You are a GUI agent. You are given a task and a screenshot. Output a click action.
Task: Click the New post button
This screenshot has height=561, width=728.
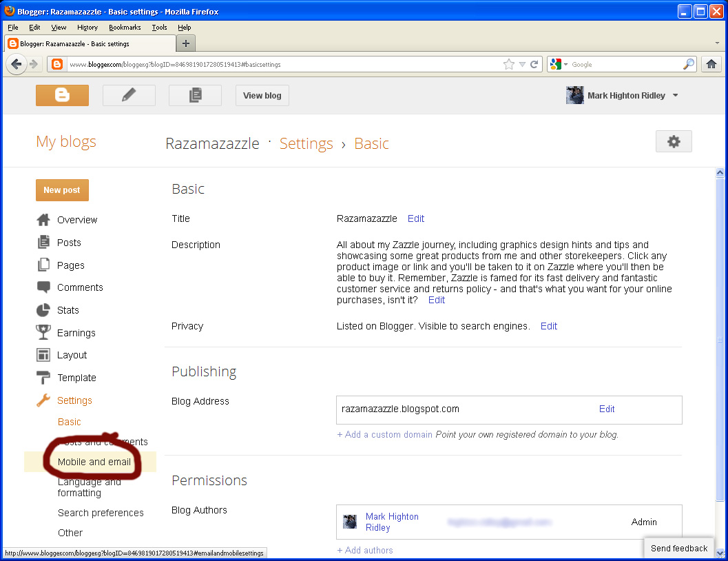(x=62, y=190)
